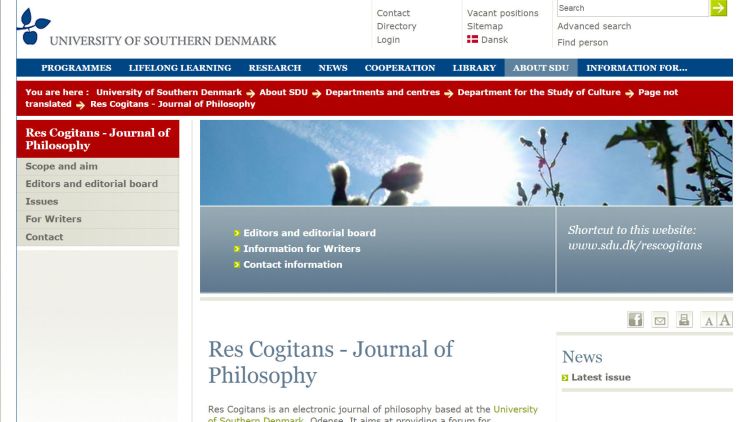The image size is (747, 422).
Task: Click the green search arrow button
Action: pos(718,8)
